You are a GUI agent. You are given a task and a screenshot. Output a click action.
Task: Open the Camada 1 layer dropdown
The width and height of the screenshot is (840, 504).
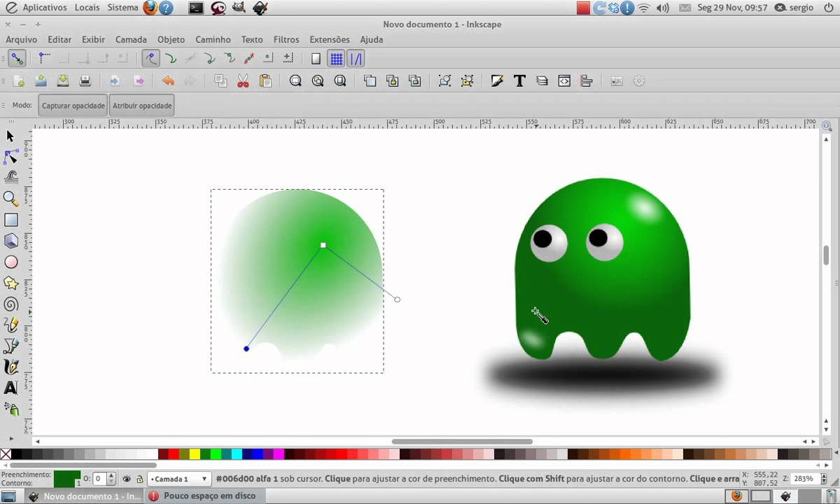pyautogui.click(x=179, y=479)
